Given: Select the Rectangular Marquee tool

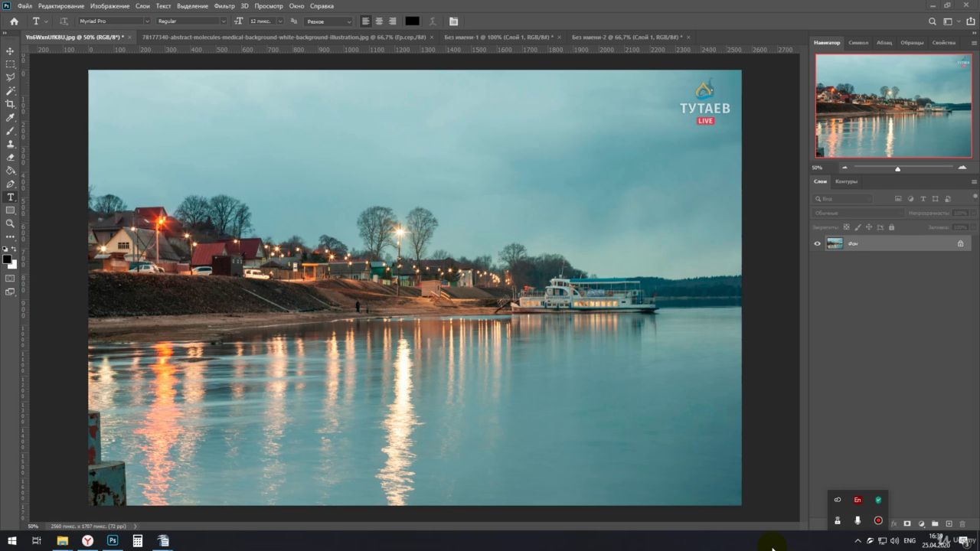Looking at the screenshot, I should pyautogui.click(x=10, y=64).
